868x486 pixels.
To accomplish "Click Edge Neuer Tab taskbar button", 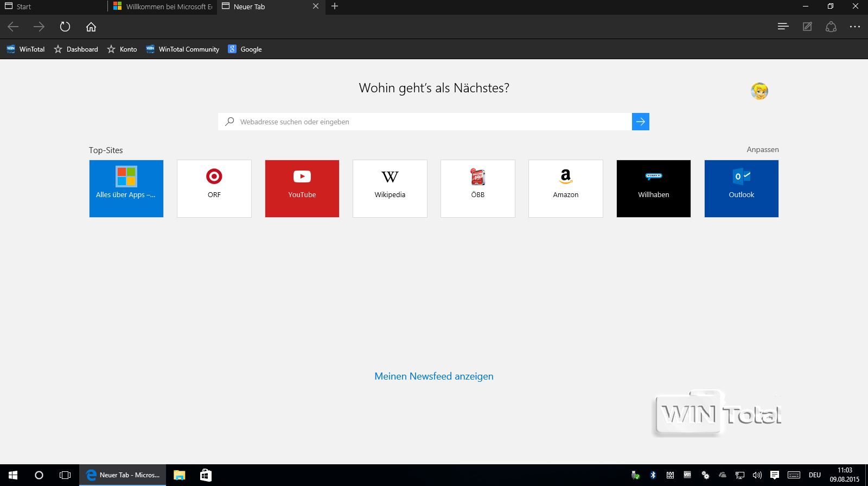I will pyautogui.click(x=123, y=475).
